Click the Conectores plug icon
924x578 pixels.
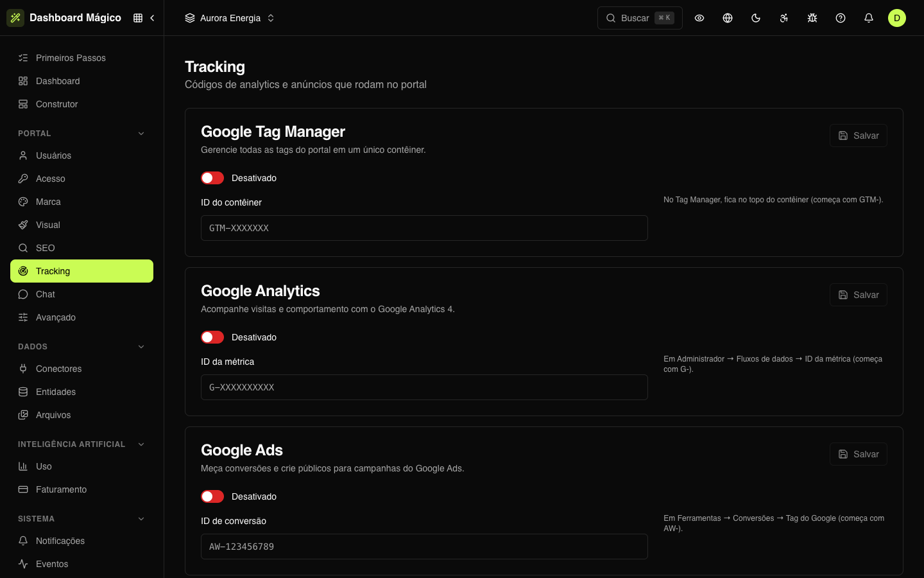click(23, 369)
